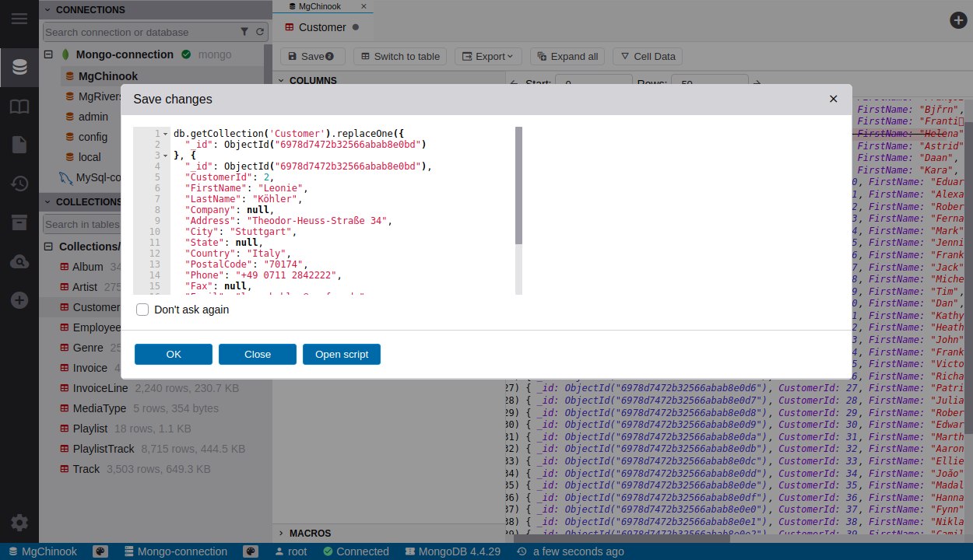
Task: Open application Settings gear icon
Action: 19,523
